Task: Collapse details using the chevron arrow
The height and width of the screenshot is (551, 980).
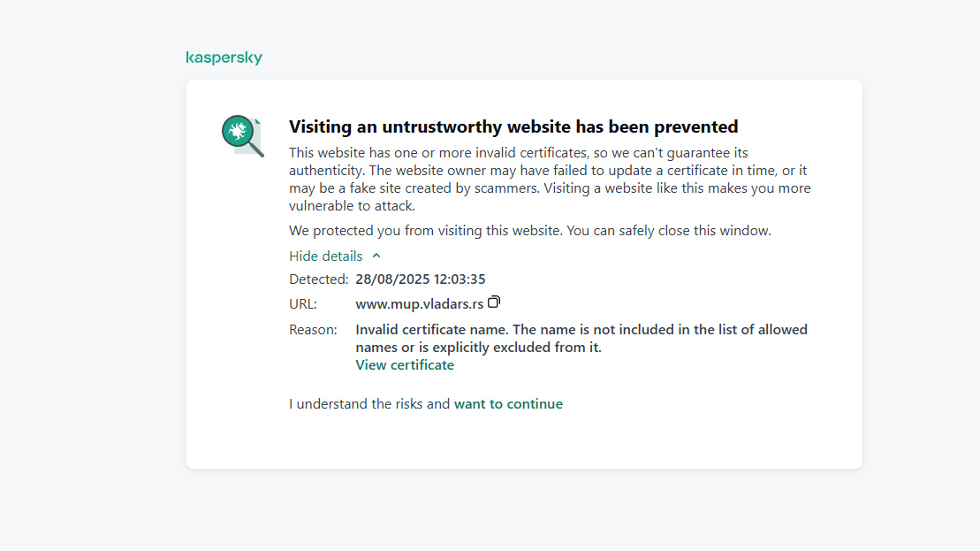Action: tap(376, 256)
